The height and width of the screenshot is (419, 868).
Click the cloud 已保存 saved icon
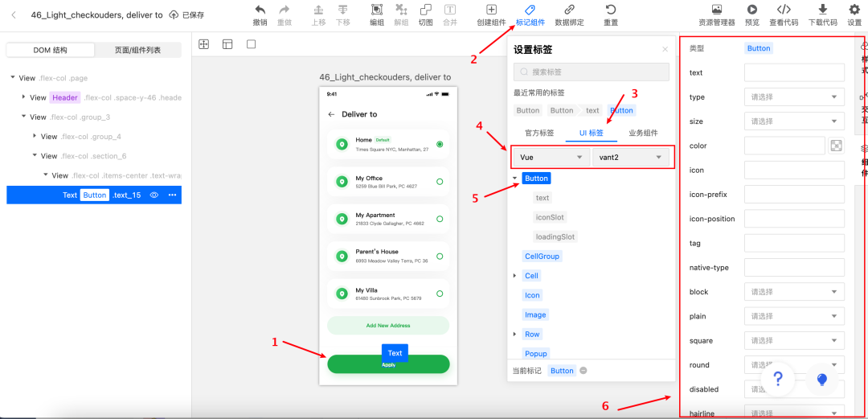coord(174,15)
